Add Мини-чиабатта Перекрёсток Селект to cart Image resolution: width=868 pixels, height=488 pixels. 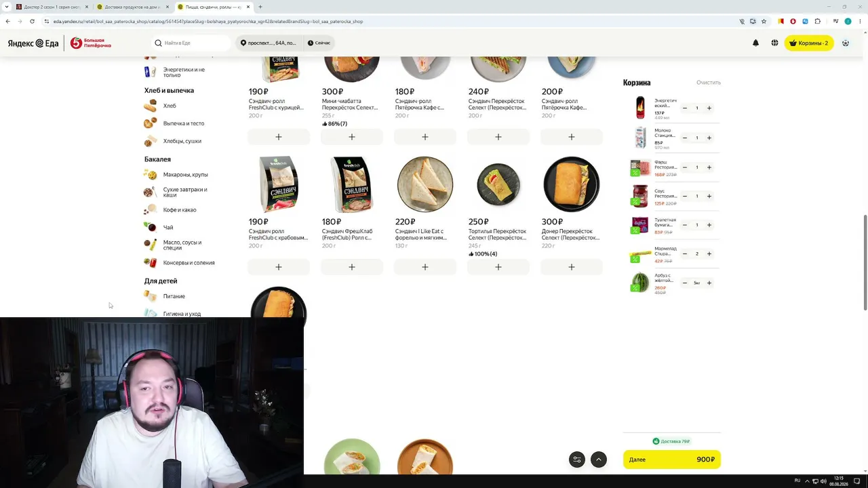(352, 137)
